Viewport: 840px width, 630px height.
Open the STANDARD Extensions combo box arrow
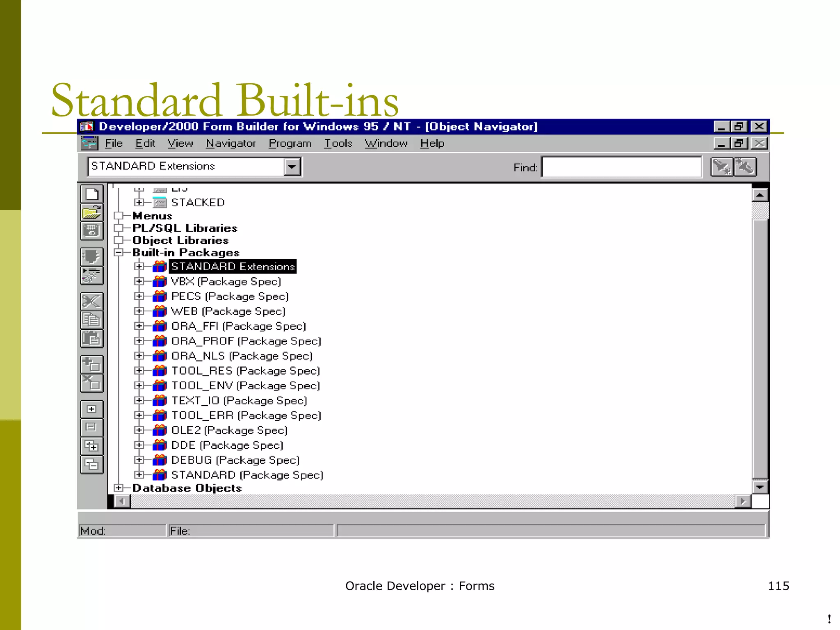(292, 167)
